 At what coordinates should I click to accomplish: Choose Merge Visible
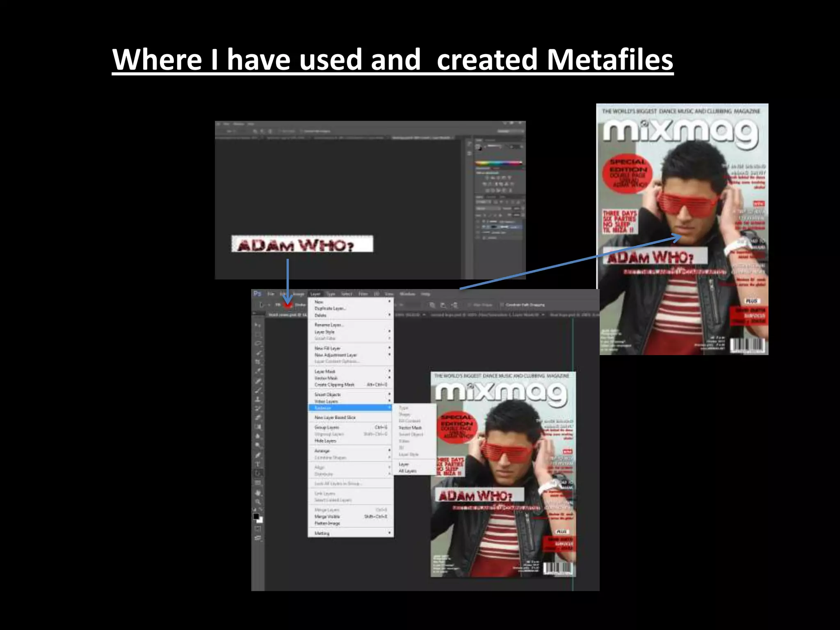(x=351, y=516)
